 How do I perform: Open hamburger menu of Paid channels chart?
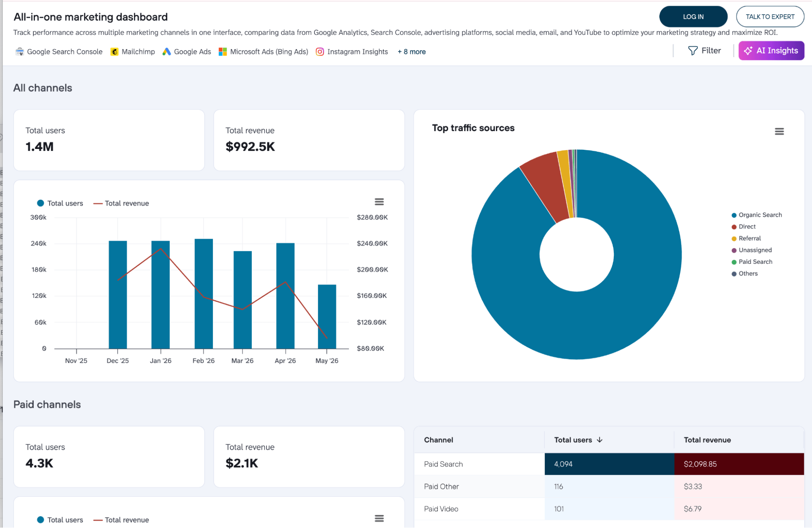click(x=379, y=518)
